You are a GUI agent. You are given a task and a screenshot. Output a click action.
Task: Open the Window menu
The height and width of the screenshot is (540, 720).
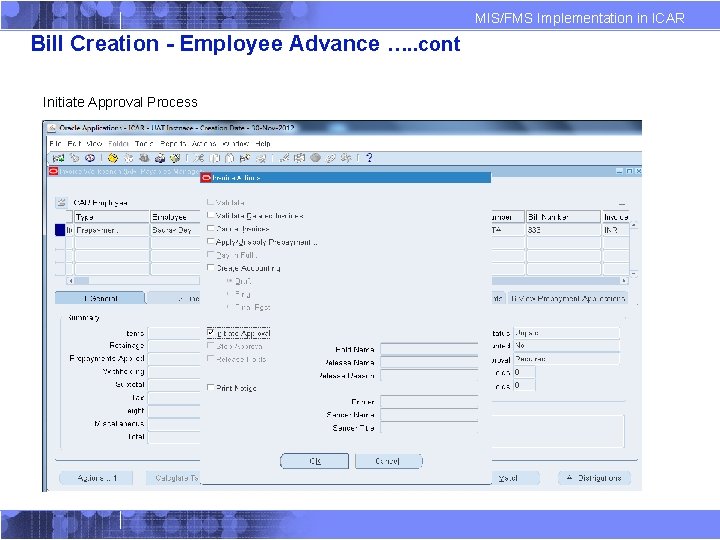tap(236, 144)
